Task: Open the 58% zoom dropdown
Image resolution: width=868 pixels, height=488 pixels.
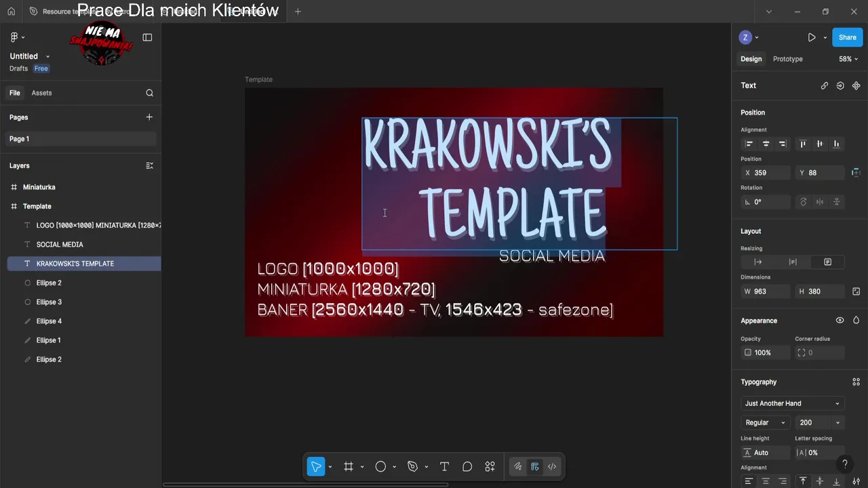Action: (848, 59)
